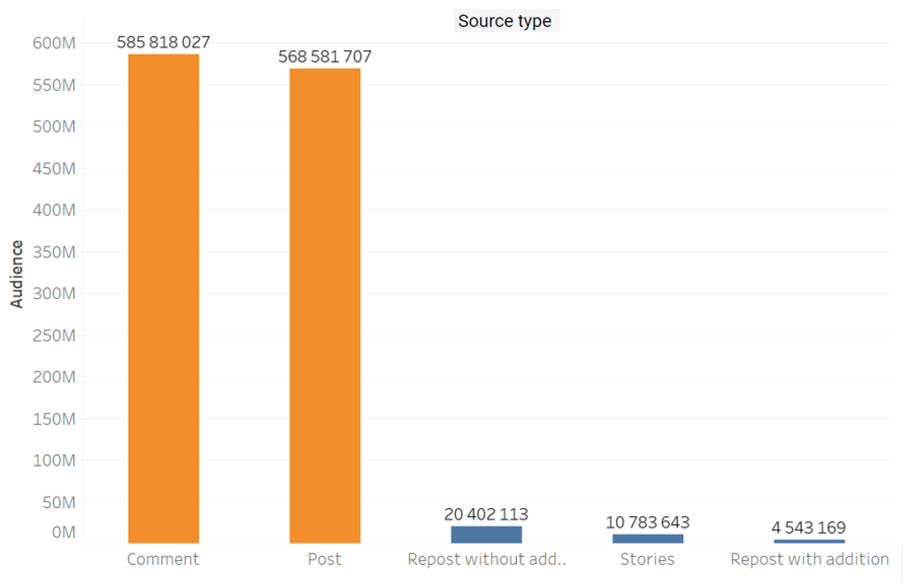Click the 4 543 169 data label
The image size is (910, 588).
pyautogui.click(x=809, y=528)
